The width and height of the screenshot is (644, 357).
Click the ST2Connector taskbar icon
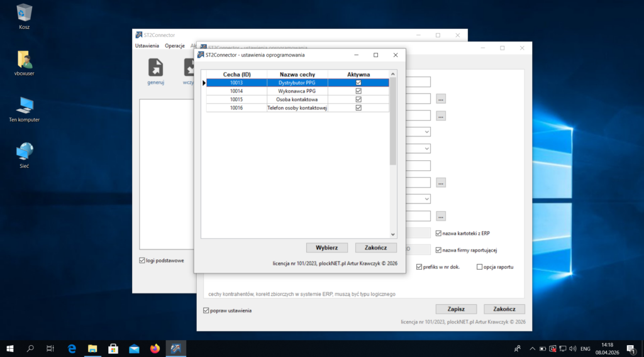coord(176,348)
